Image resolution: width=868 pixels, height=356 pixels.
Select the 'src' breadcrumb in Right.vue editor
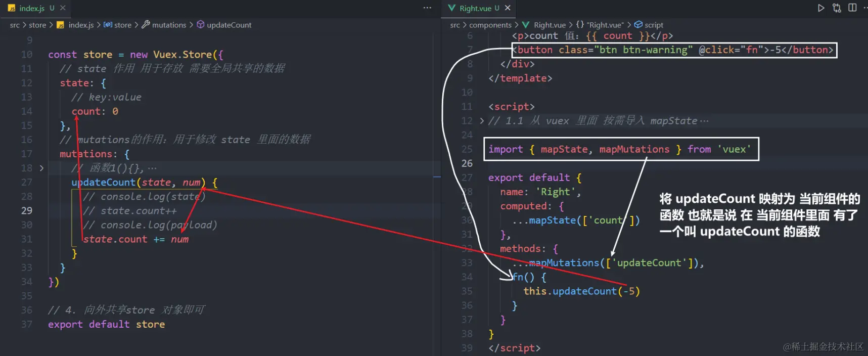[455, 25]
